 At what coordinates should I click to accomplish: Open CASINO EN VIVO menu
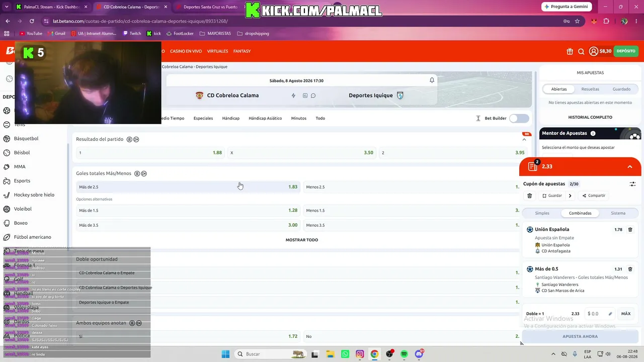coord(186,51)
